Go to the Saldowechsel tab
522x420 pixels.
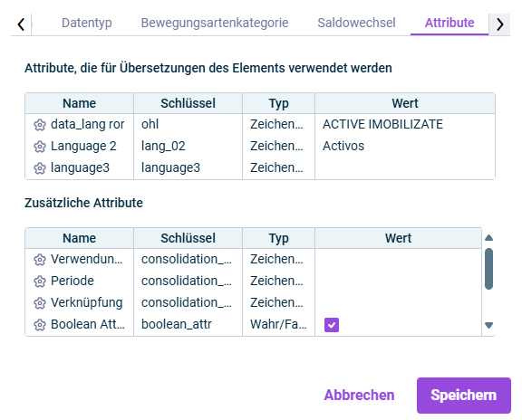click(356, 23)
